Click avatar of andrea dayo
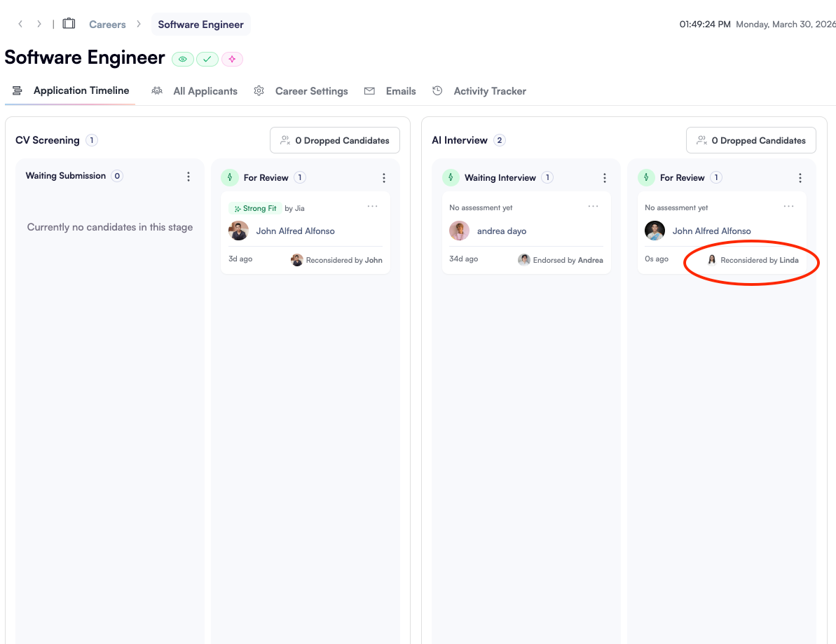The image size is (836, 644). [x=459, y=231]
